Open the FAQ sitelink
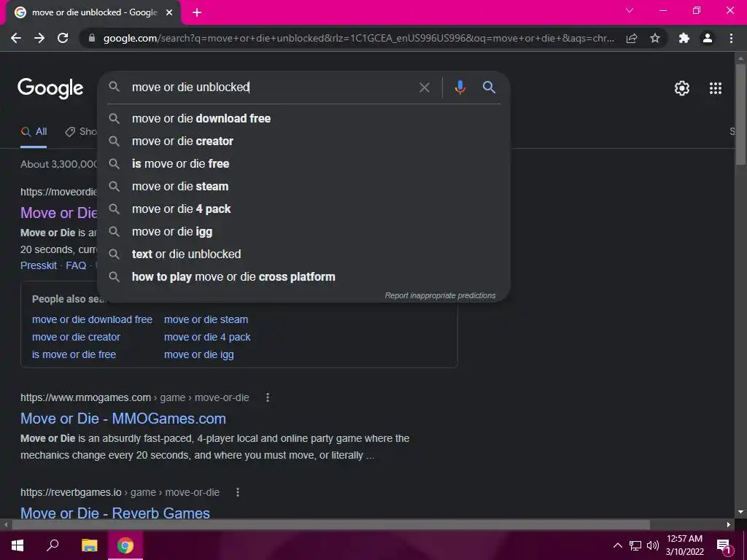The height and width of the screenshot is (560, 747). coord(76,265)
